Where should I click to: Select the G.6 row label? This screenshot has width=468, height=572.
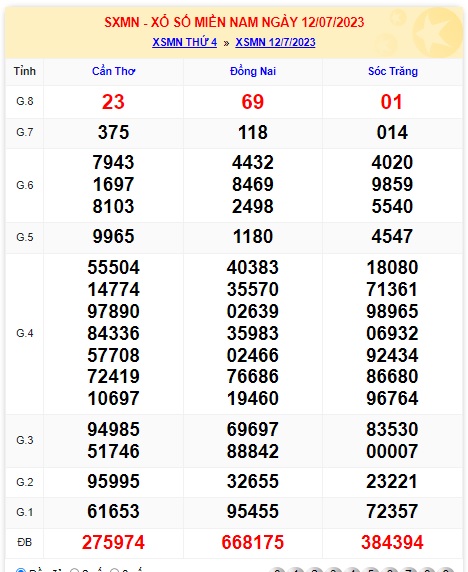(25, 185)
